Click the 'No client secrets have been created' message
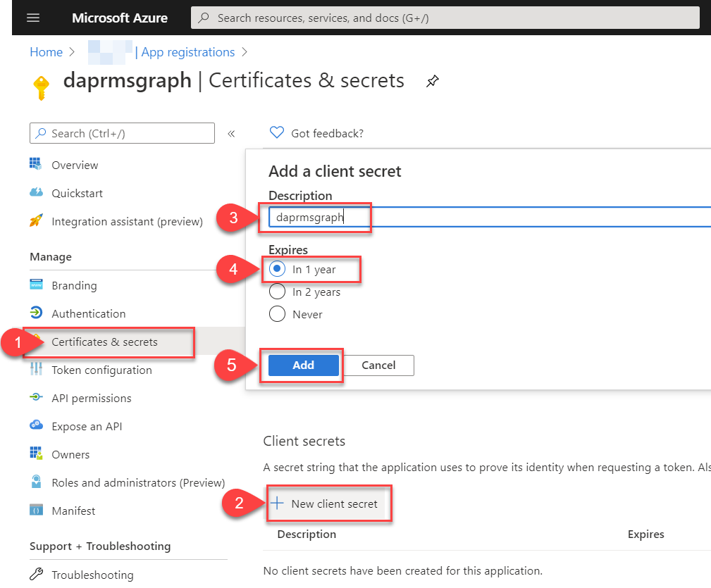Screen dimensions: 711x588 coord(403,571)
